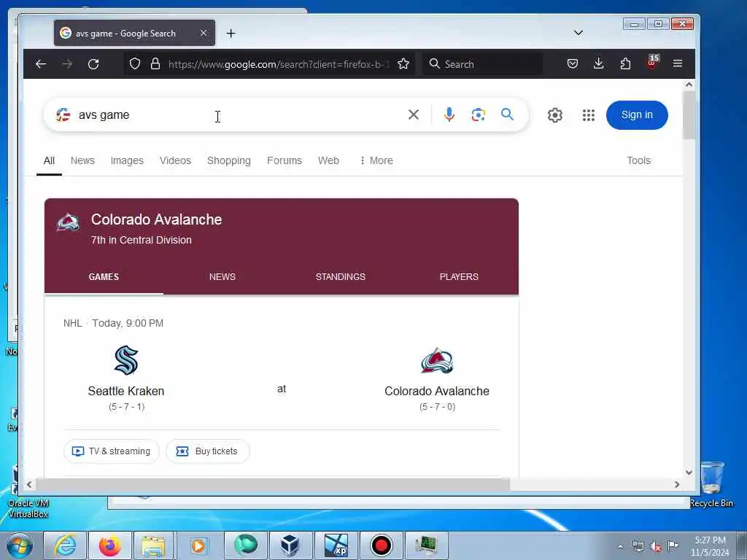Open the Firefox hamburger application menu
This screenshot has width=747, height=560.
(x=678, y=63)
